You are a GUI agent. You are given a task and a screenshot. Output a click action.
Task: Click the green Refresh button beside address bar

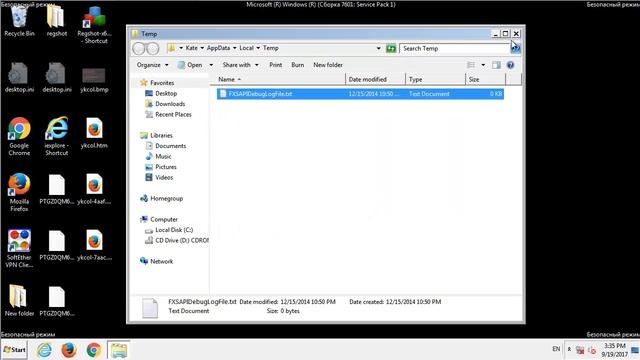point(391,49)
